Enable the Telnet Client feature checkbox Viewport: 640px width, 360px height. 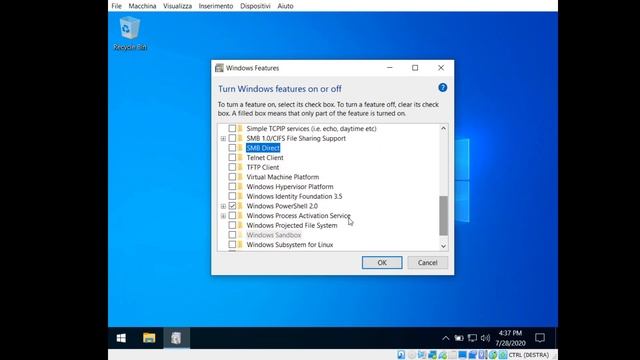tap(232, 158)
